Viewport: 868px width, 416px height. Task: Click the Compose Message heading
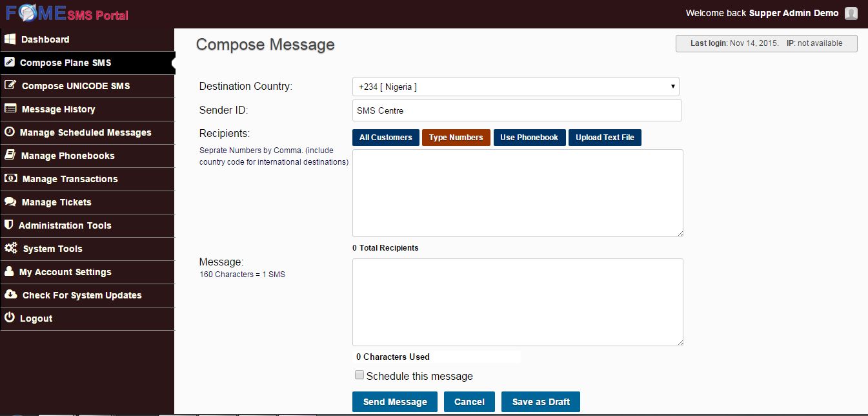pos(265,45)
